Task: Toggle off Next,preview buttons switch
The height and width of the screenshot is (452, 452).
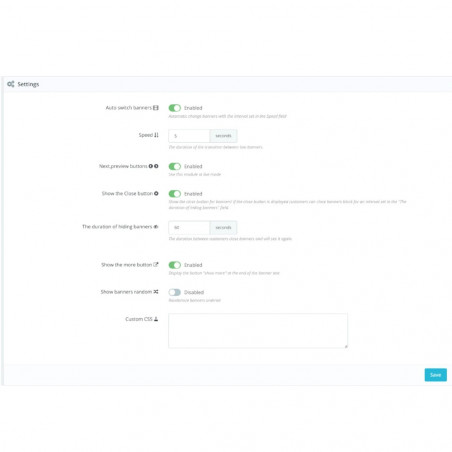Action: click(175, 166)
